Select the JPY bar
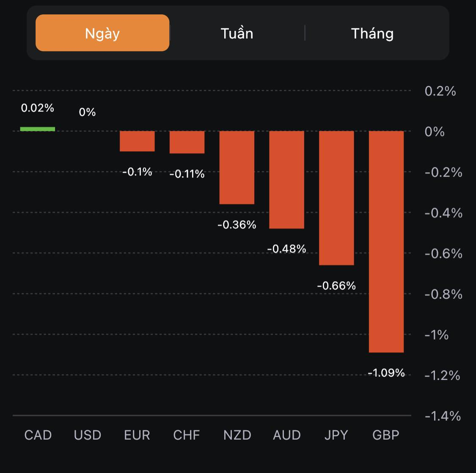This screenshot has height=473, width=476. tap(336, 198)
